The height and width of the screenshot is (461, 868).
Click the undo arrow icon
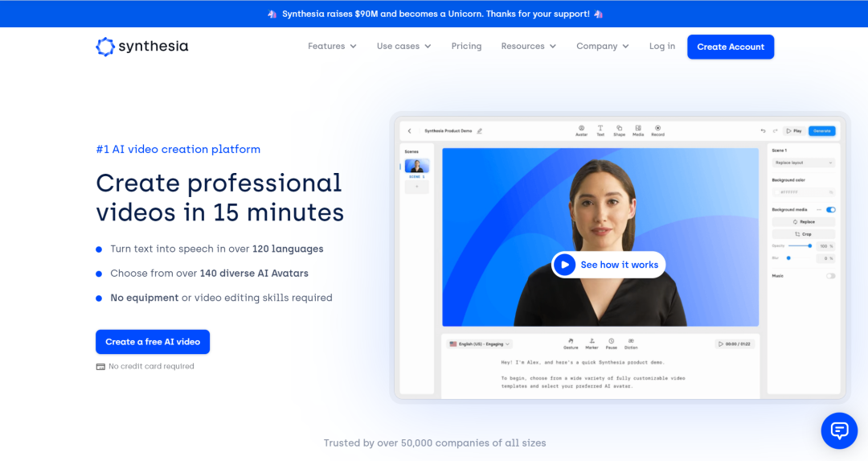coord(763,131)
